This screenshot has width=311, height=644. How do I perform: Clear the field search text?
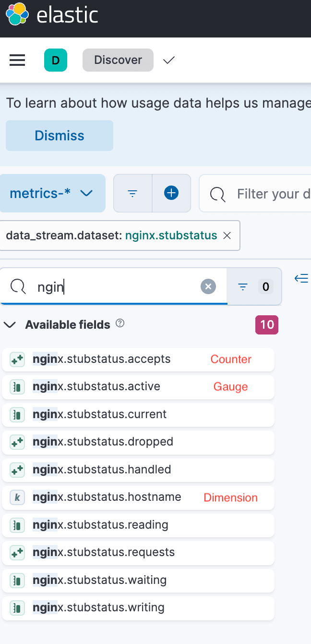click(x=208, y=287)
